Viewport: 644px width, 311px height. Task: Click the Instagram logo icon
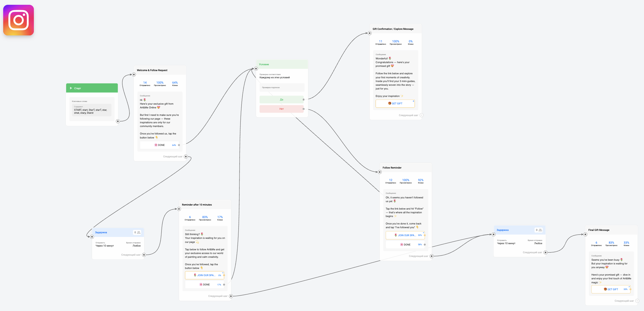click(18, 20)
